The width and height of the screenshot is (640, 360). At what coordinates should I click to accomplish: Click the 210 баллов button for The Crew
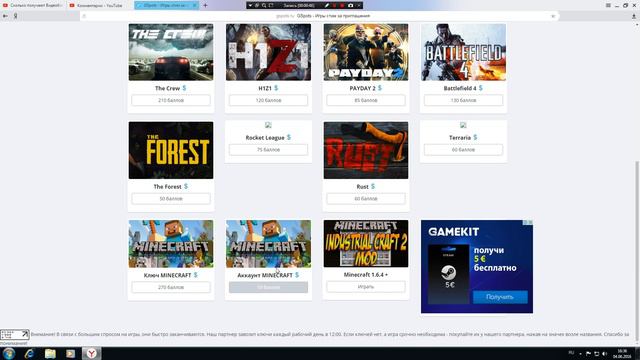(171, 100)
